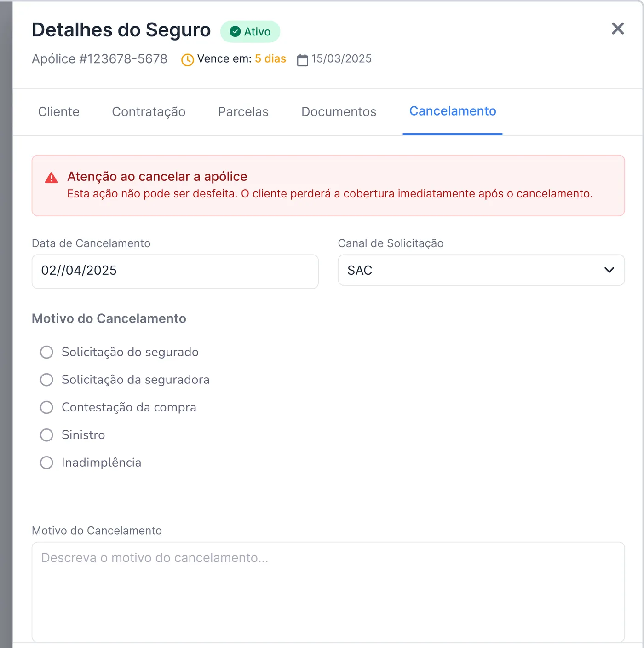Click the Atenção ao cancelar a apólice heading

[157, 177]
